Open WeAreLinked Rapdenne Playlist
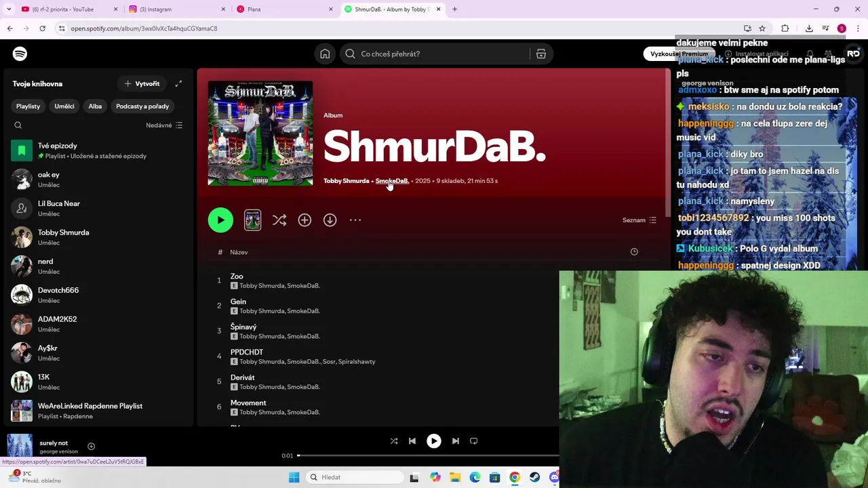Image resolution: width=868 pixels, height=488 pixels. [x=98, y=411]
